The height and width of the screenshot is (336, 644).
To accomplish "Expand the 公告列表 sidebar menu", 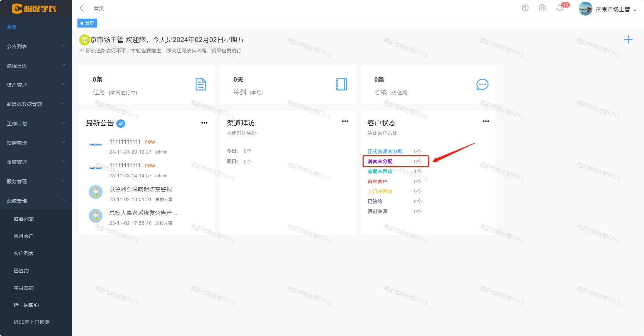I will [36, 46].
